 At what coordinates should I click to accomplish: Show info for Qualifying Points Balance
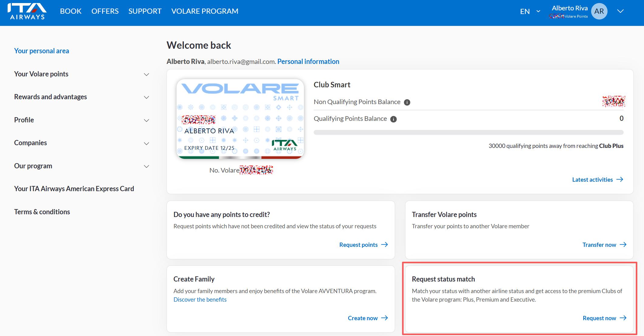point(394,119)
